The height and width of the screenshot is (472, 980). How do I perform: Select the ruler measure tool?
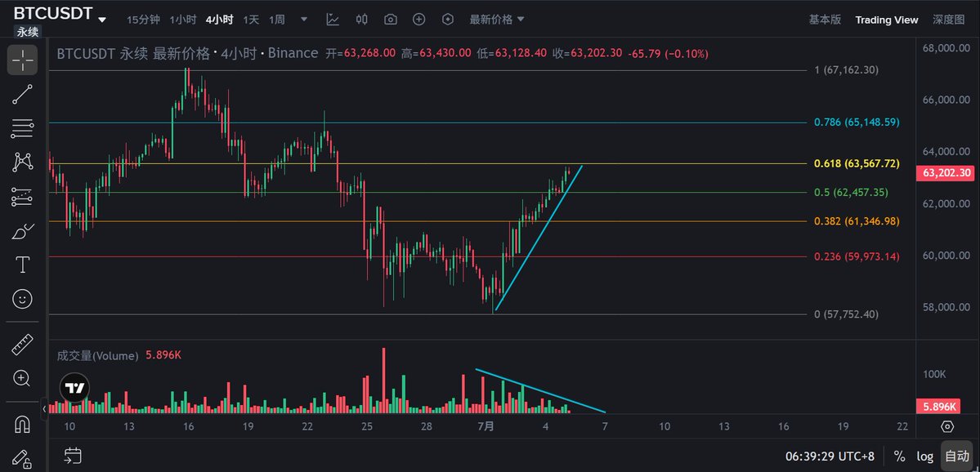pyautogui.click(x=23, y=344)
